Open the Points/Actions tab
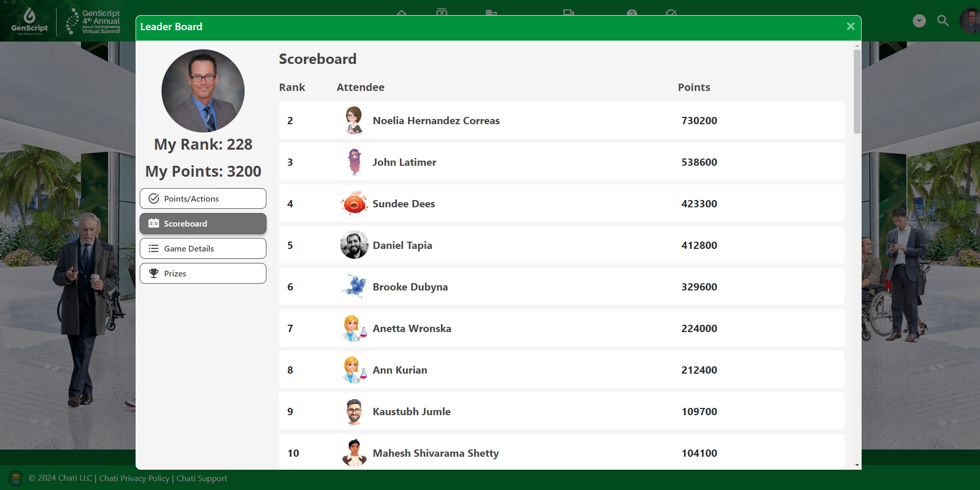The image size is (980, 490). point(203,198)
